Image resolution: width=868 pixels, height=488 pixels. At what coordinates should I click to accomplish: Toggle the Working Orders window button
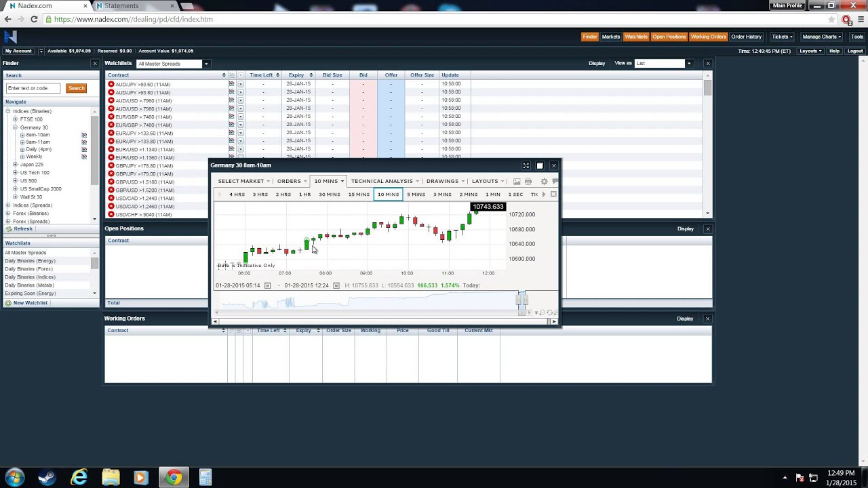pos(709,37)
